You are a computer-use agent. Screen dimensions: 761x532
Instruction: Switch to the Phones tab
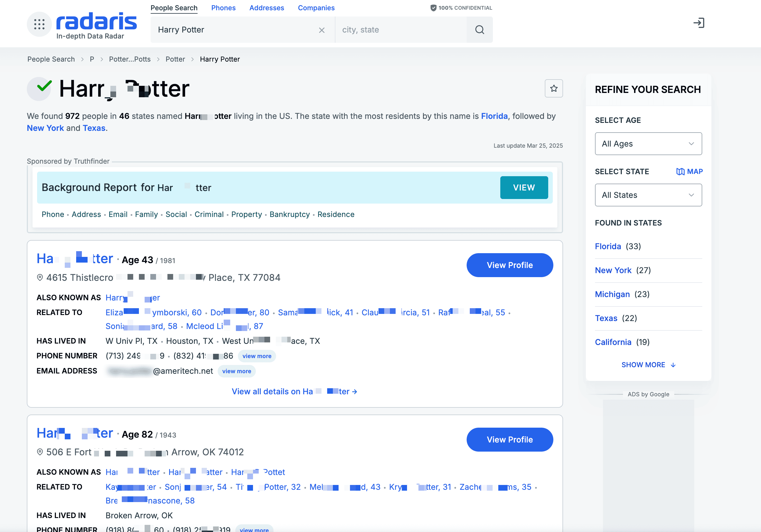tap(223, 8)
